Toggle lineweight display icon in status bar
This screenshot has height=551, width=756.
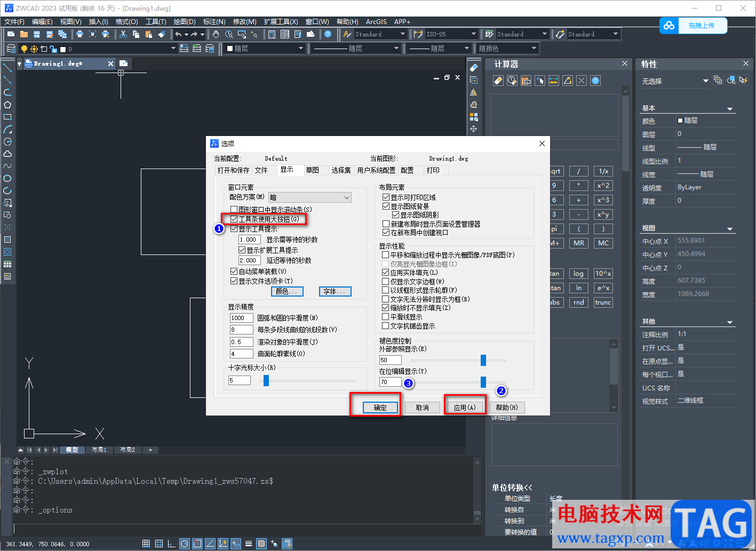tap(249, 544)
